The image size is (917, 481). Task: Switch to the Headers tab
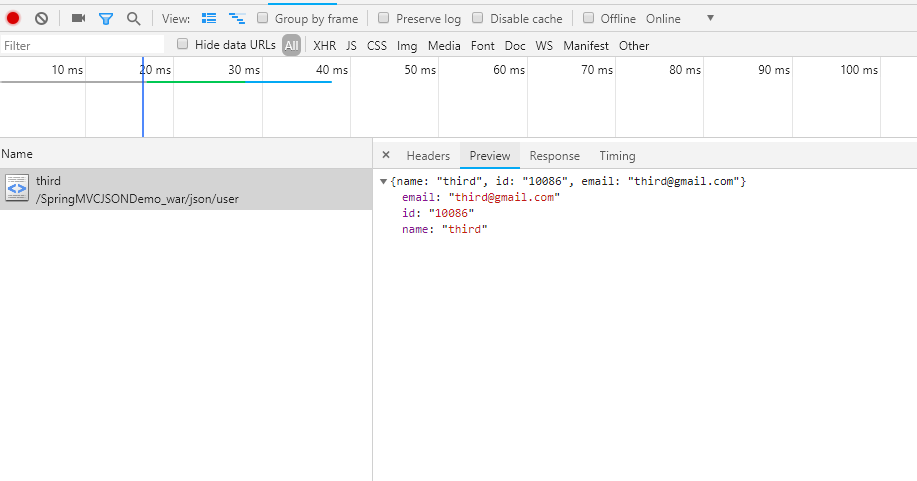point(428,155)
